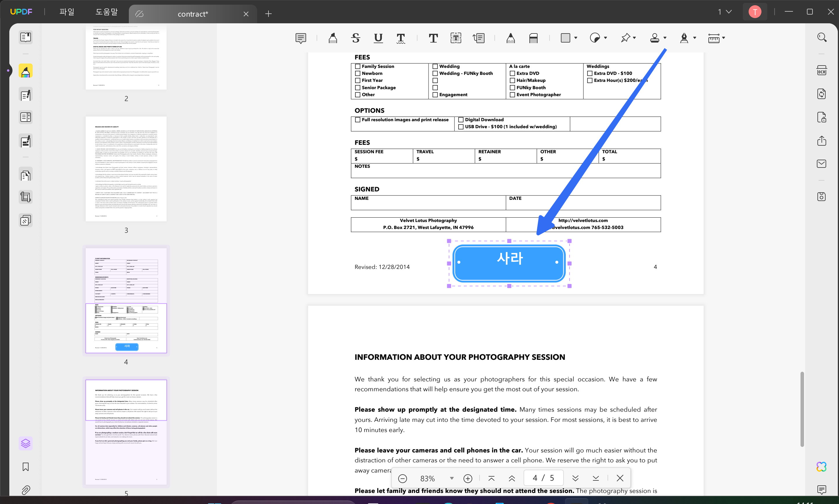Expand the sticker tool dropdown arrow
Viewport: 839px width, 504px height.
tap(605, 38)
